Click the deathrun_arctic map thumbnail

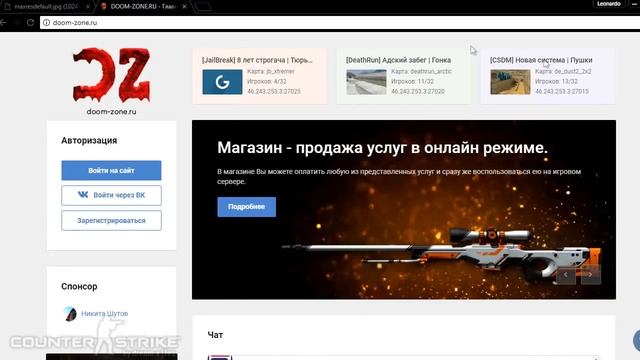tap(366, 82)
